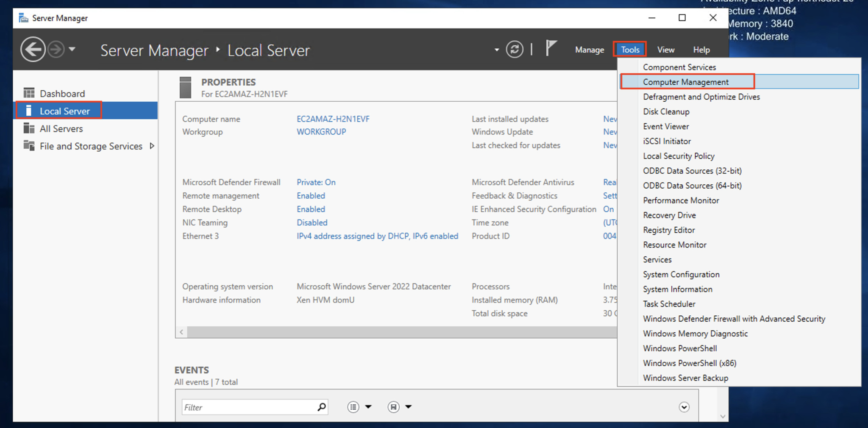
Task: Click the Forward navigation arrow
Action: coord(56,49)
